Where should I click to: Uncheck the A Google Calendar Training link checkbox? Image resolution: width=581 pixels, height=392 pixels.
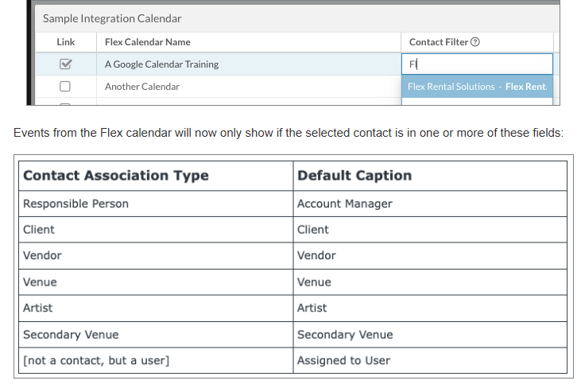(x=65, y=64)
